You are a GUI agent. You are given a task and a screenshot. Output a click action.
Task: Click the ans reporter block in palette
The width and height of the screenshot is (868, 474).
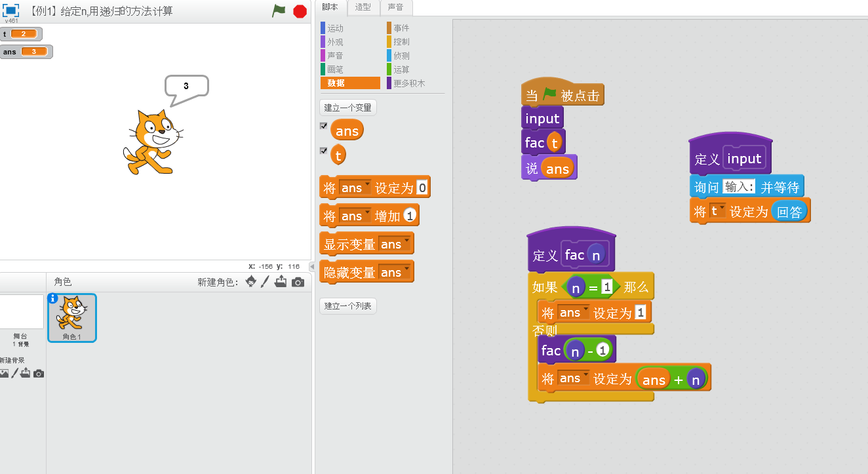click(347, 130)
